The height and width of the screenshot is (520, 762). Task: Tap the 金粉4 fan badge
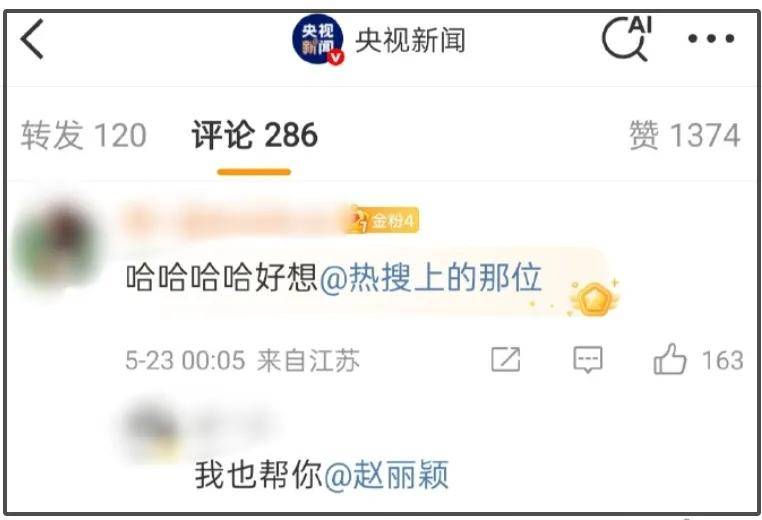[x=382, y=221]
